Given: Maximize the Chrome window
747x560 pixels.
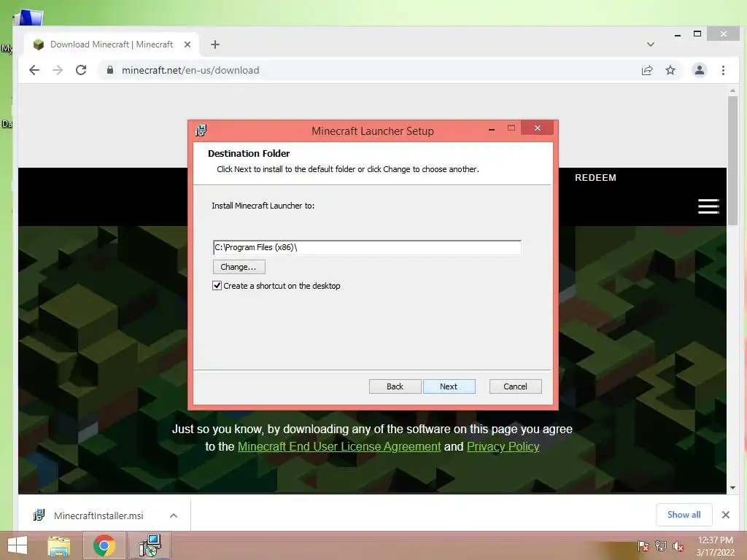Looking at the screenshot, I should (697, 34).
